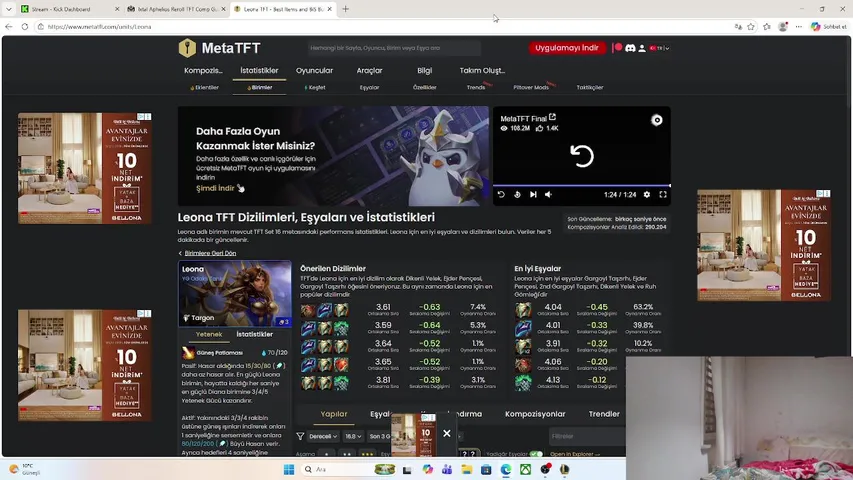The image size is (853, 480).
Task: Open the user account icon
Action: pos(642,48)
